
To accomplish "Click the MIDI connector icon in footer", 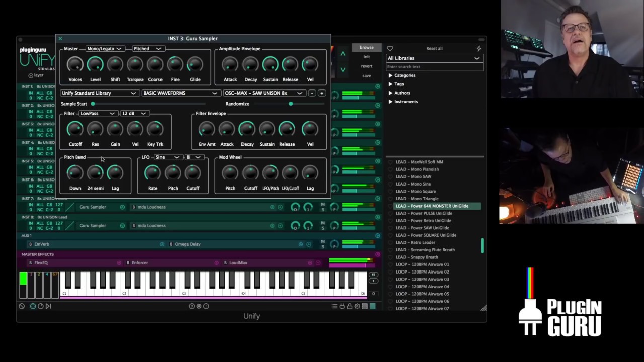I will click(33, 306).
